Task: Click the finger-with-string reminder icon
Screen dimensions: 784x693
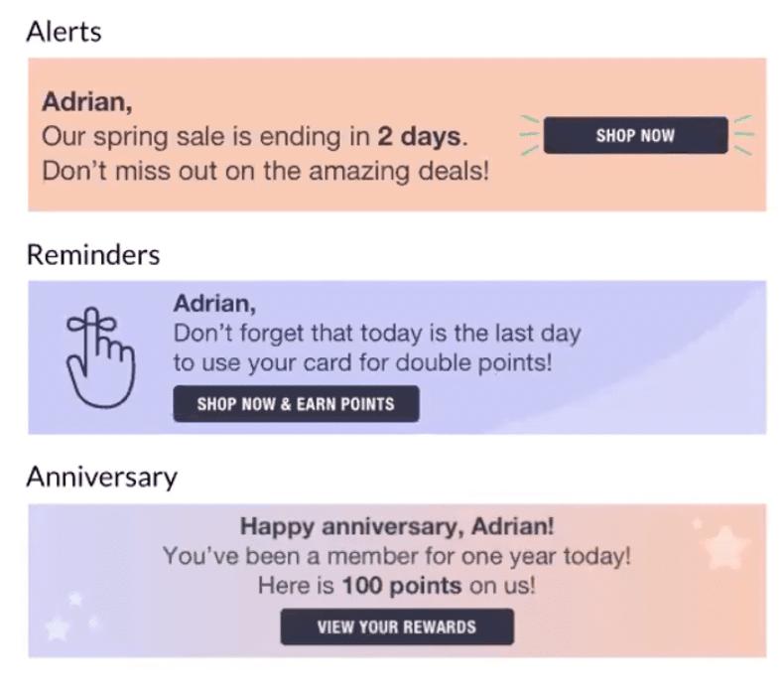Action: coord(100,357)
